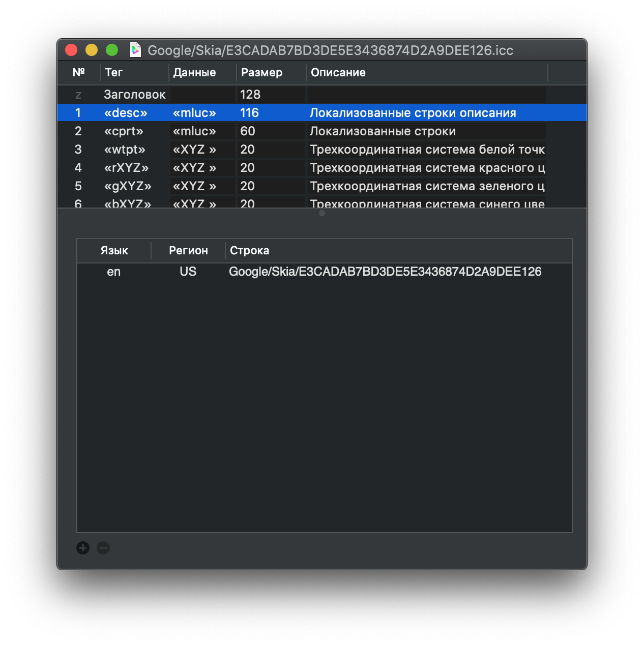
Task: Select the «gXYZ» tag row
Action: pos(322,186)
